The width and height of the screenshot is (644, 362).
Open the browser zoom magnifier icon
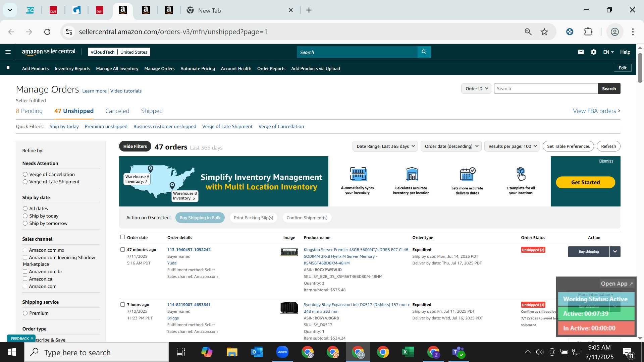pos(528,32)
